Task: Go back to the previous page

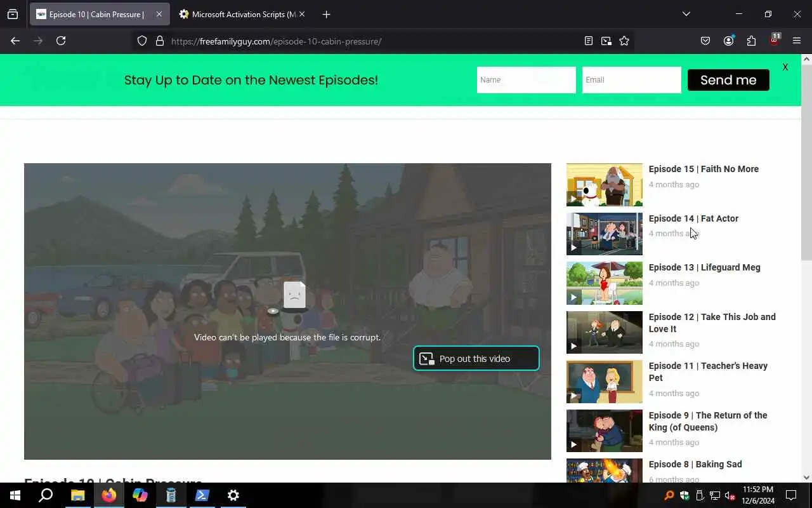Action: [x=15, y=41]
